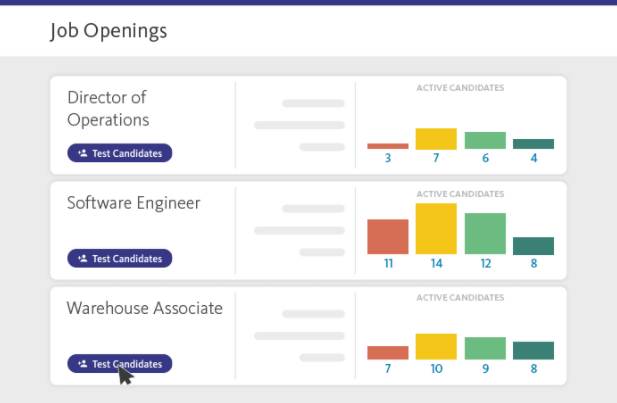
Task: Select the dark green bar for Software Engineer
Action: tap(533, 246)
